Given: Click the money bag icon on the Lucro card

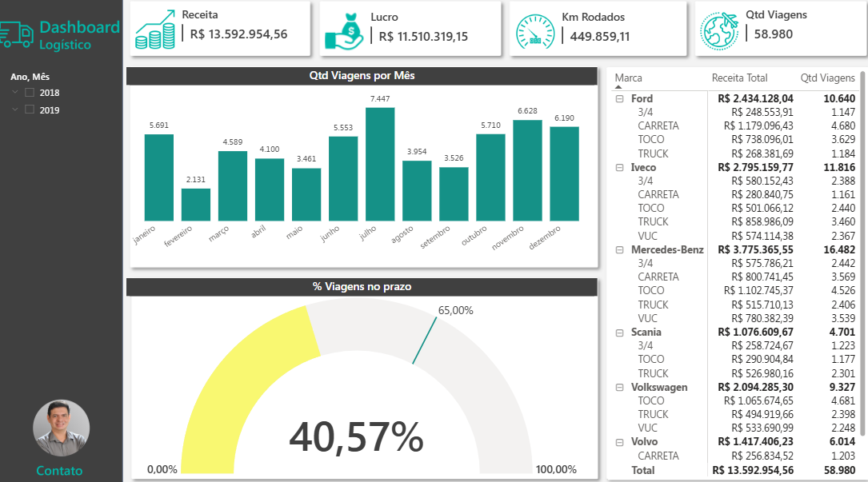Looking at the screenshot, I should coord(346,33).
